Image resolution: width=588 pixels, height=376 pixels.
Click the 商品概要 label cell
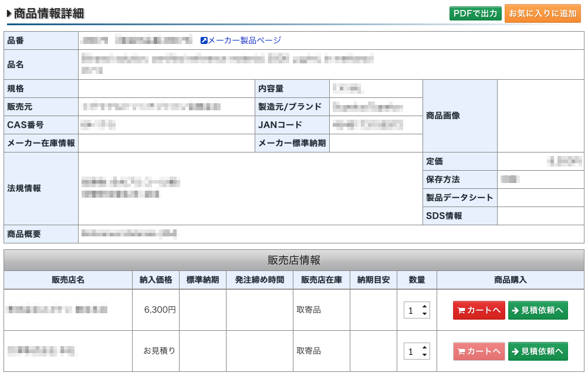(x=41, y=234)
